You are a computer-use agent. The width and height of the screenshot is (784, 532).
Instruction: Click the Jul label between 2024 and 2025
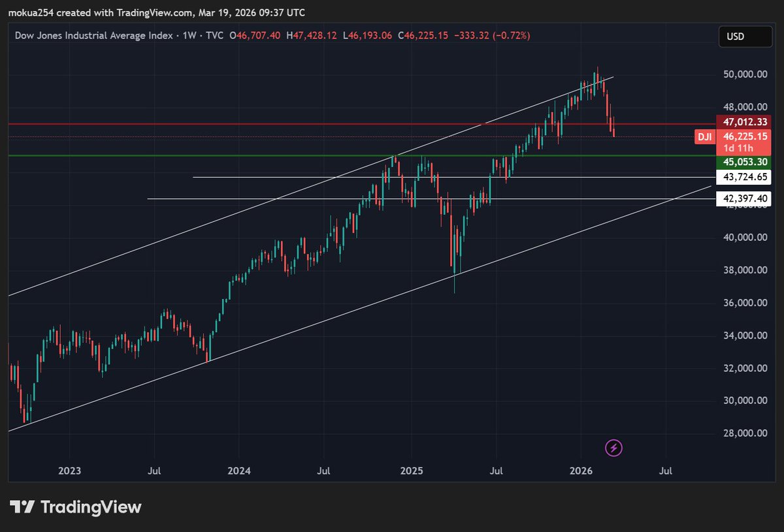324,470
